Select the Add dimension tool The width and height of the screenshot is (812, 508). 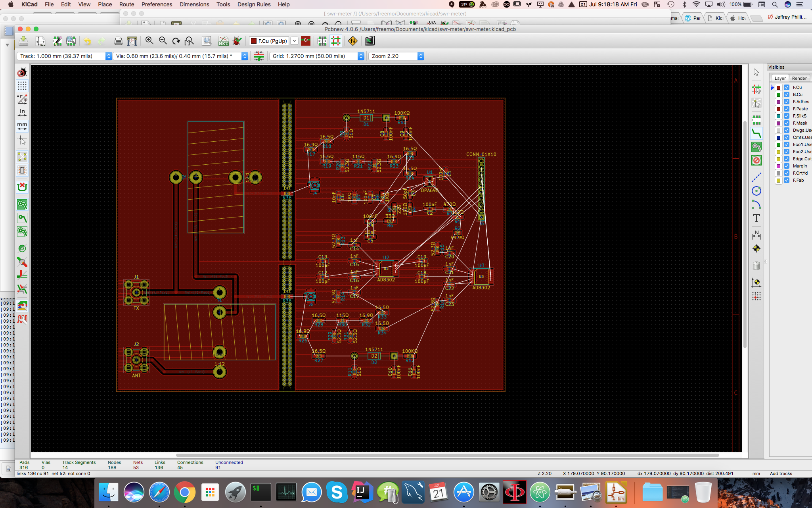coord(756,235)
